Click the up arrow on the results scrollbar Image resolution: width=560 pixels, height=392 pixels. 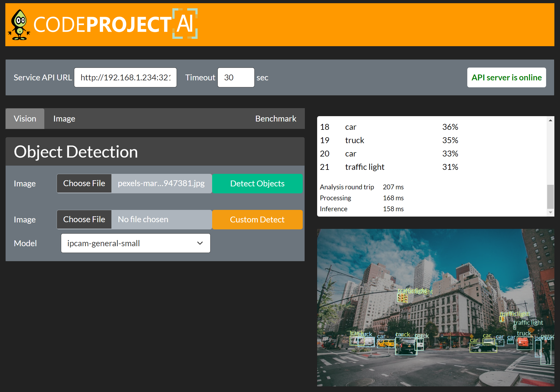[x=551, y=120]
